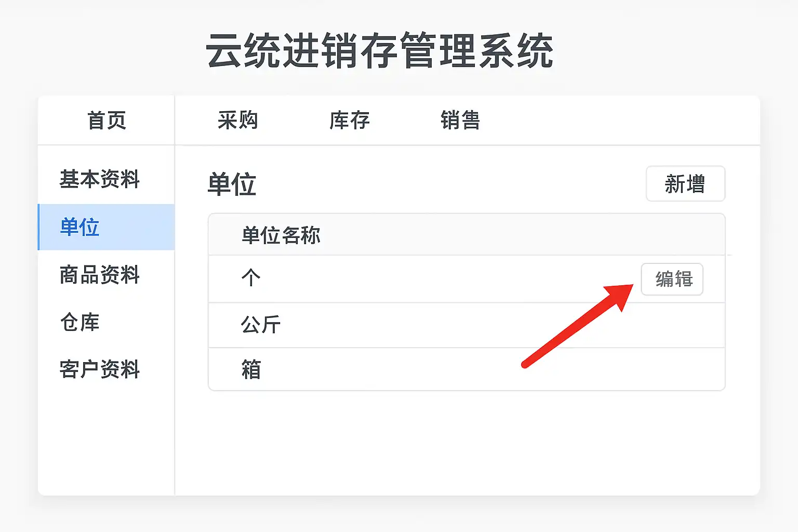
Task: Click the 单位 page heading above the table
Action: 232,185
